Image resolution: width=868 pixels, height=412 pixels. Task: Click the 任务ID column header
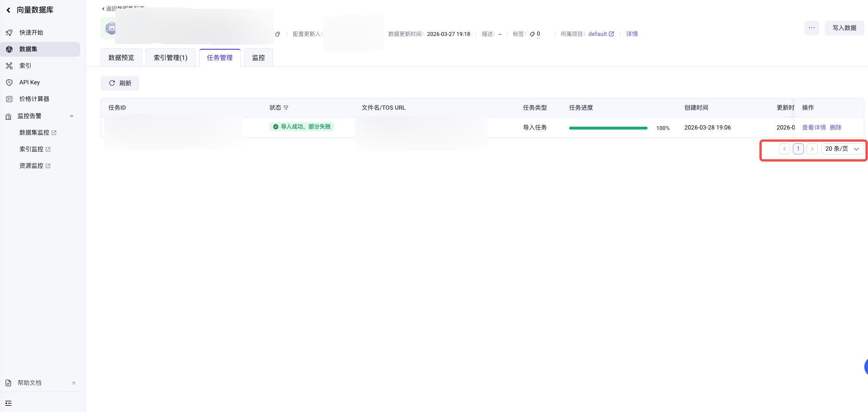pyautogui.click(x=117, y=107)
